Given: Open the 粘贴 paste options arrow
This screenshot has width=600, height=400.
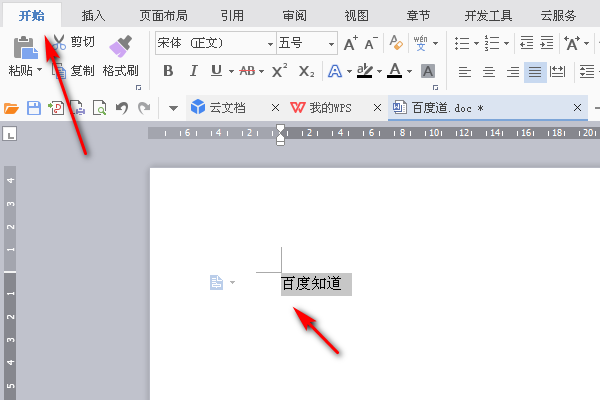Looking at the screenshot, I should (39, 70).
